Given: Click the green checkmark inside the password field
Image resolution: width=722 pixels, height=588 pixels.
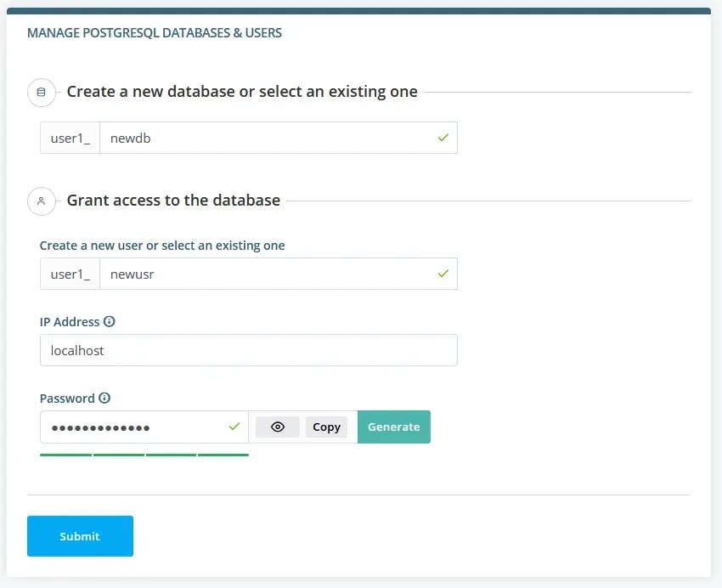Looking at the screenshot, I should click(235, 427).
